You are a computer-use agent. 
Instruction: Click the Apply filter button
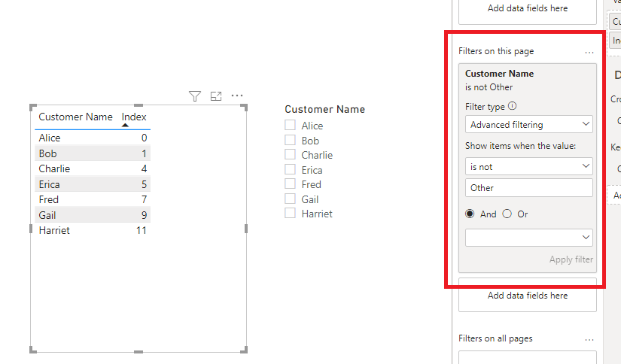tap(571, 259)
